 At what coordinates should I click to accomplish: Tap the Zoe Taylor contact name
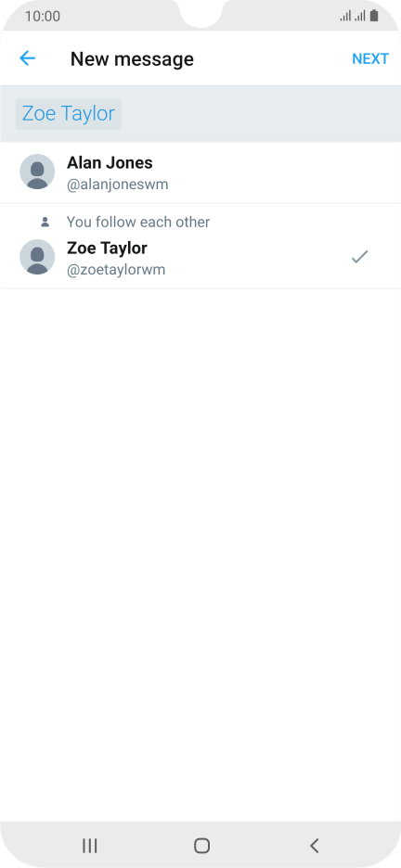click(x=107, y=248)
